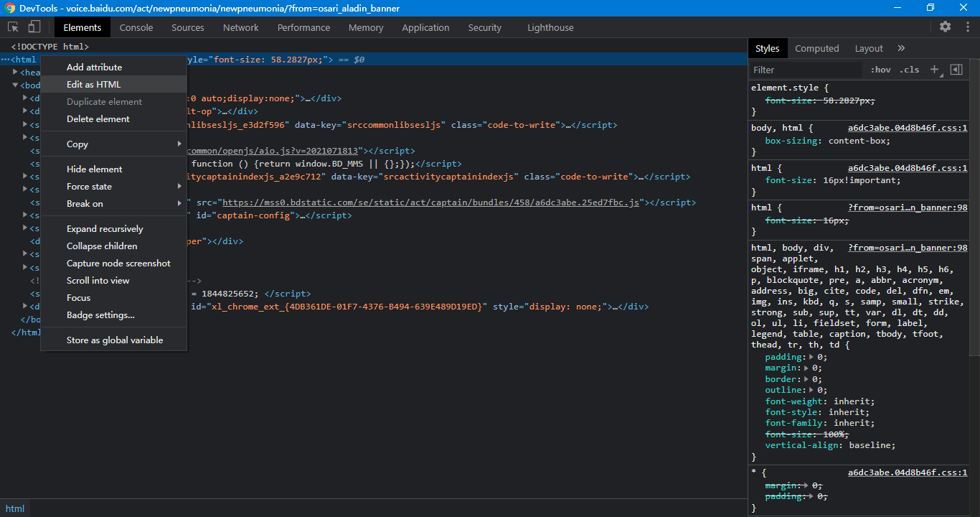Choose Scroll into view
The image size is (980, 517).
(x=113, y=280)
